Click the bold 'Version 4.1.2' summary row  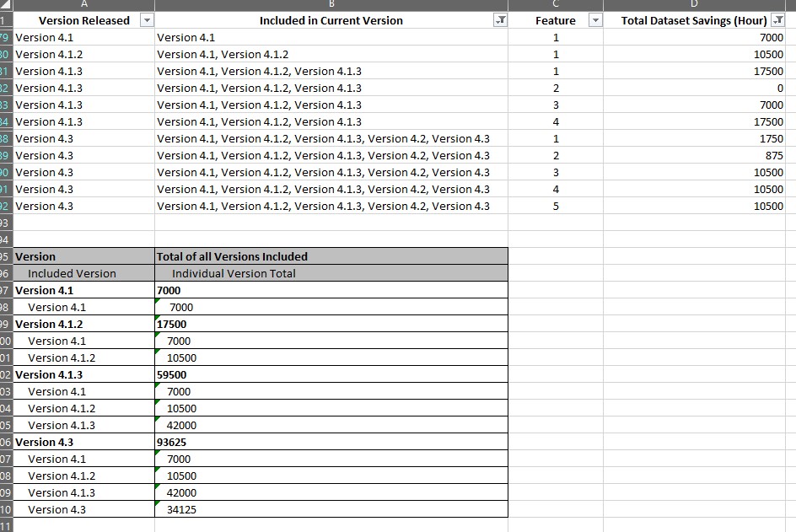(x=83, y=324)
